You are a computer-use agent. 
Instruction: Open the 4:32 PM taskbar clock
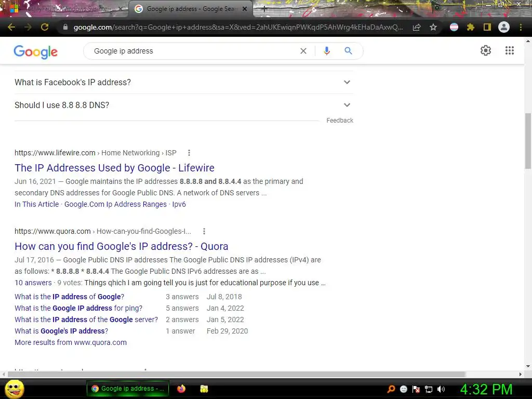coord(486,389)
